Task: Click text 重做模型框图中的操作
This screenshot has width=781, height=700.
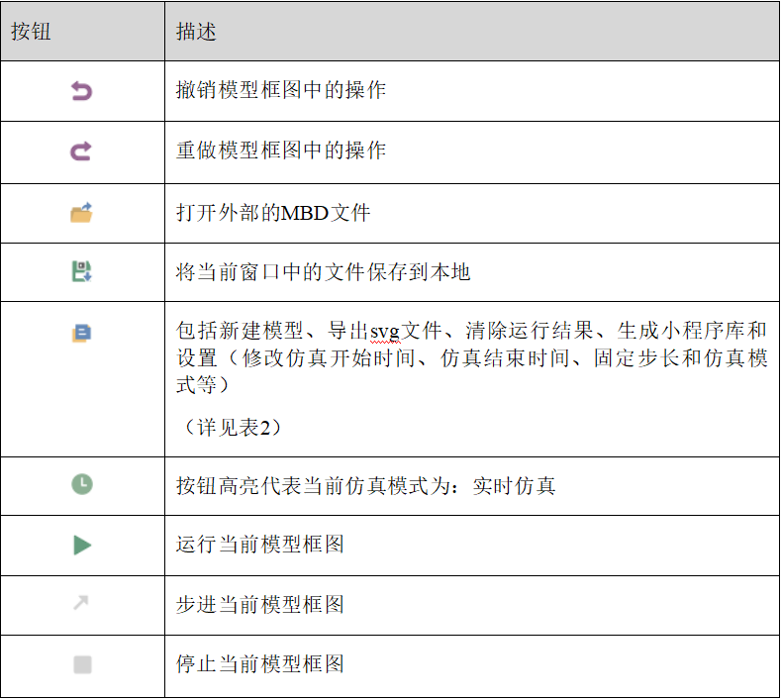Action: coord(281,150)
